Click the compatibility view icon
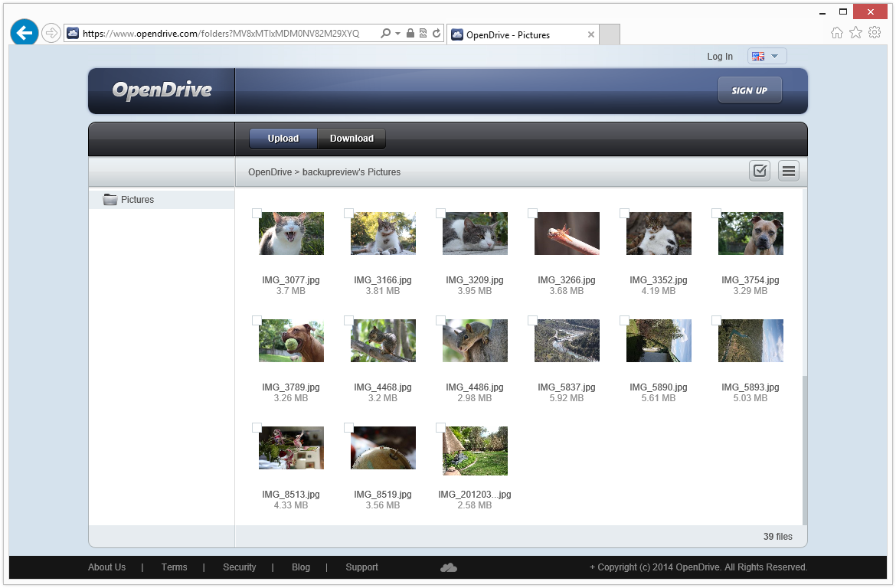Screen dimensions: 896x588 pyautogui.click(x=423, y=33)
